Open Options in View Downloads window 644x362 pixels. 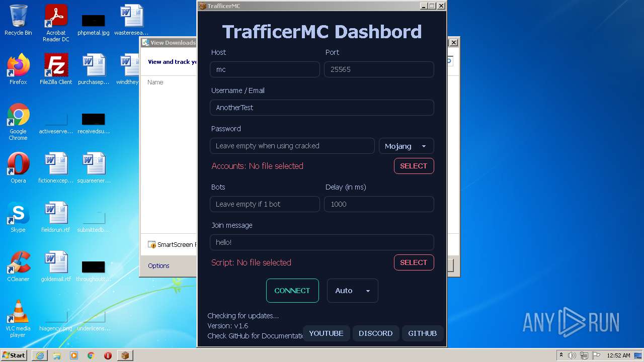click(x=158, y=265)
